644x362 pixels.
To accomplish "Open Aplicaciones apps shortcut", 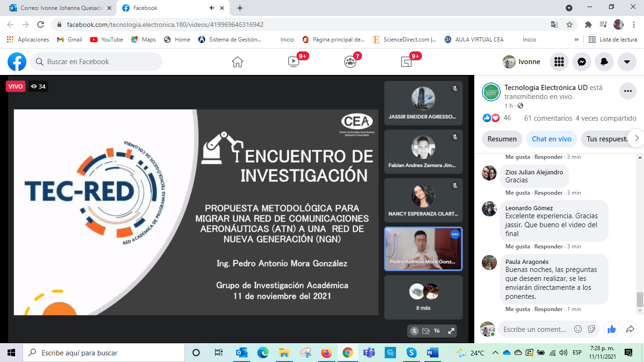I will [28, 40].
